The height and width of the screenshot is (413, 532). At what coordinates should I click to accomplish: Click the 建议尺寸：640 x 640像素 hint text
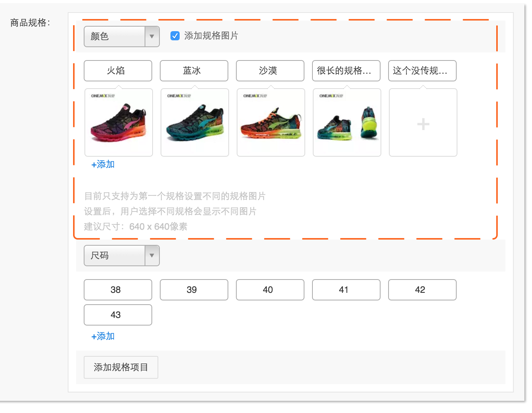tap(135, 227)
